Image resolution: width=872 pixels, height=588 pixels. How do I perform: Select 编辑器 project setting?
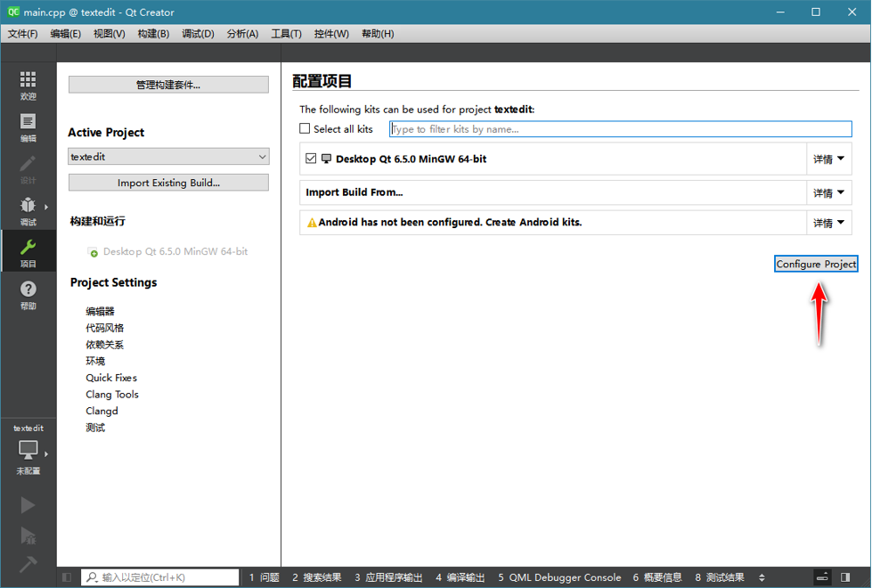pos(100,311)
